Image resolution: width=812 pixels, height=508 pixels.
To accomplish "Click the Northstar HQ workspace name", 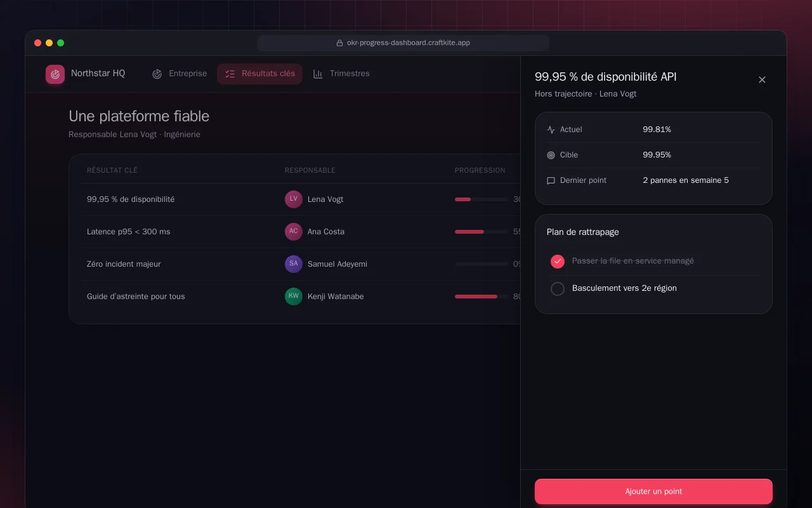I will (x=98, y=74).
